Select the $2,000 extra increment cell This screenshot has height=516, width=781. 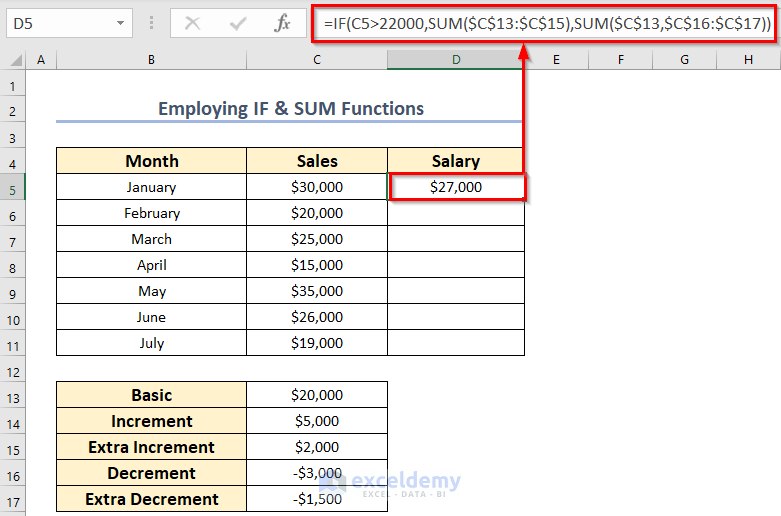(317, 447)
